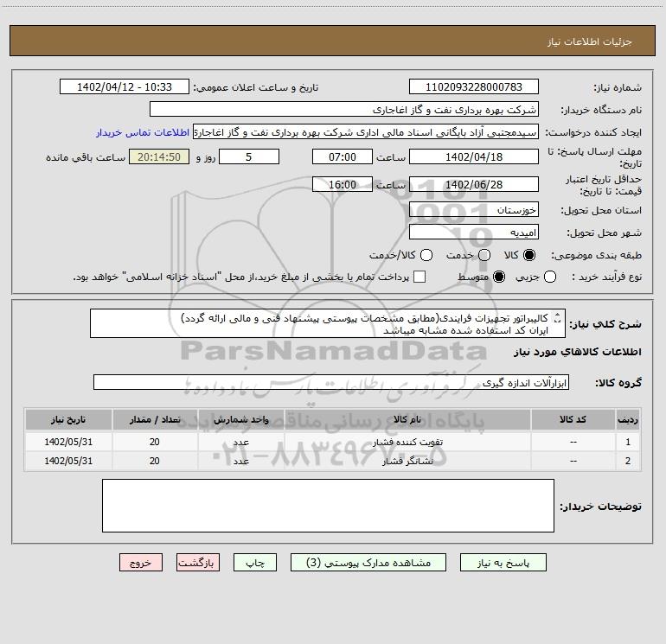Click row number 2 cell

pyautogui.click(x=628, y=461)
